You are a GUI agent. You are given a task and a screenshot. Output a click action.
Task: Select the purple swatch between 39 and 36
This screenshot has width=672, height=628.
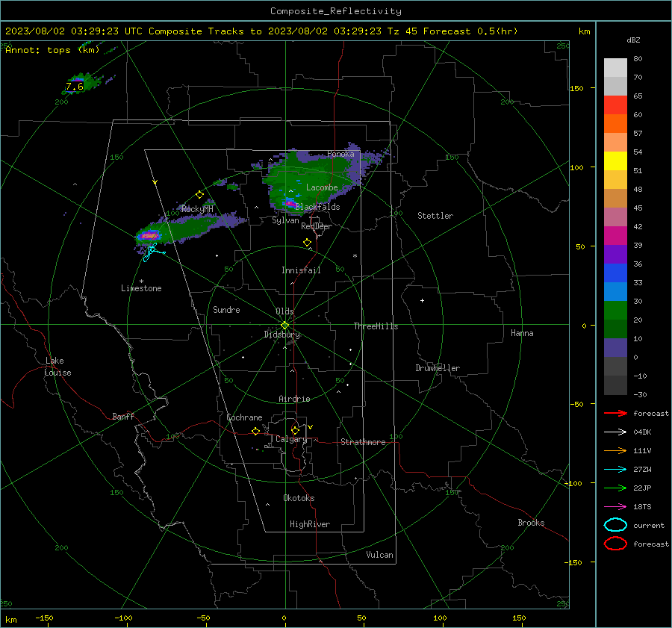[x=615, y=255]
